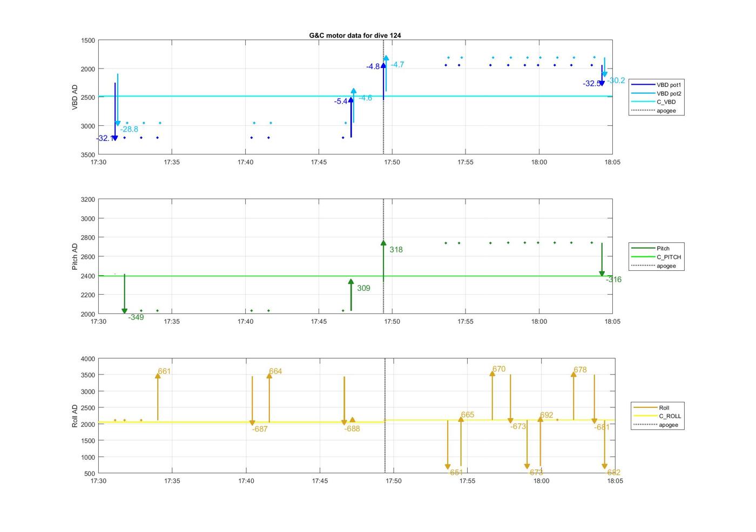The width and height of the screenshot is (756, 532).
Task: Click the title 'G&C motor data for dive 124'
Action: [x=355, y=35]
